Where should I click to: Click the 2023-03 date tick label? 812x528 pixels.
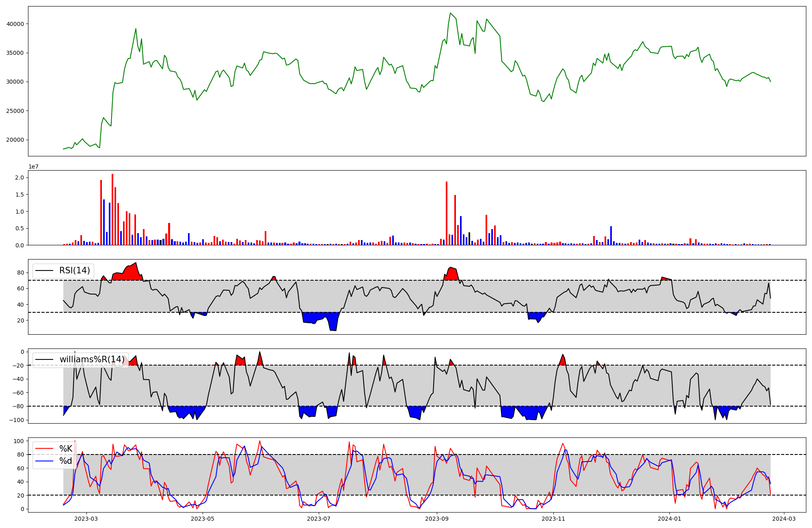(86, 519)
